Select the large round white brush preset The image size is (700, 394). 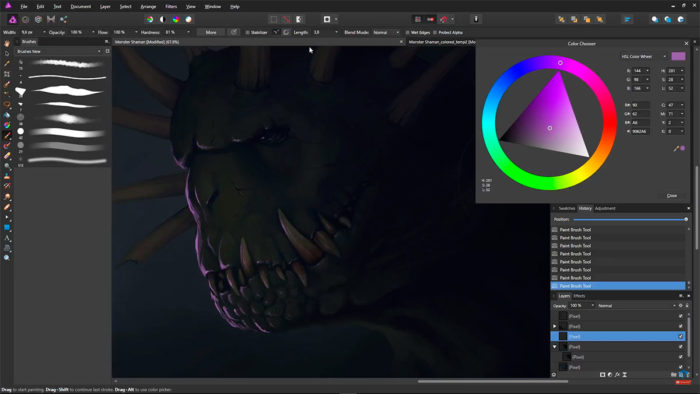pyautogui.click(x=21, y=131)
